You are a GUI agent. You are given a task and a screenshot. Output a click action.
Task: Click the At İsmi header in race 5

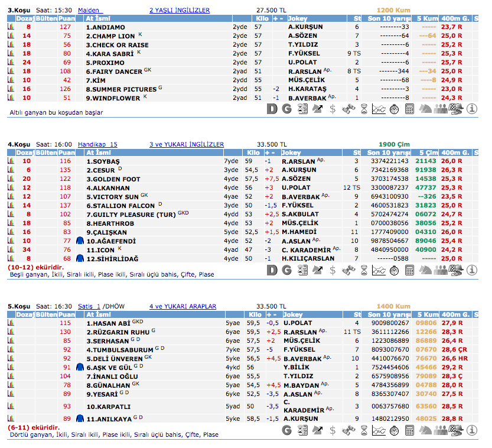coord(101,314)
